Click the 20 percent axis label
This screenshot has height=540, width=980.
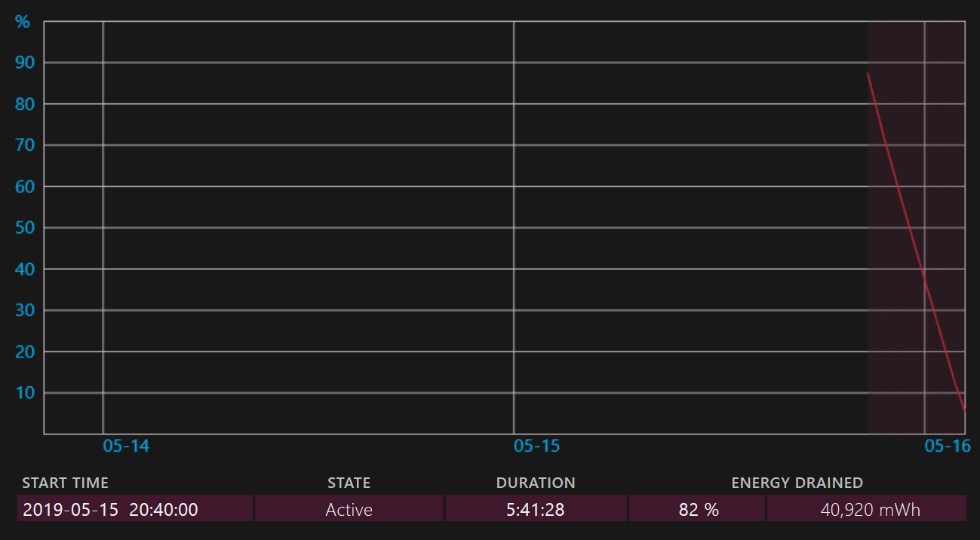[25, 351]
